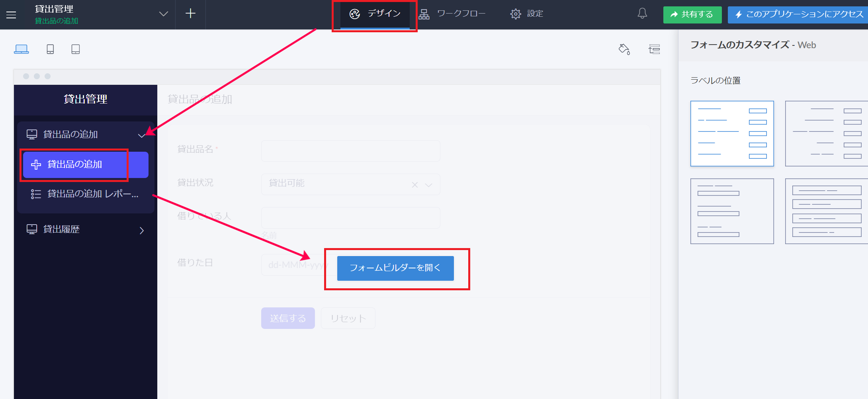Click the plus icon to add new component
868x399 pixels.
click(190, 14)
